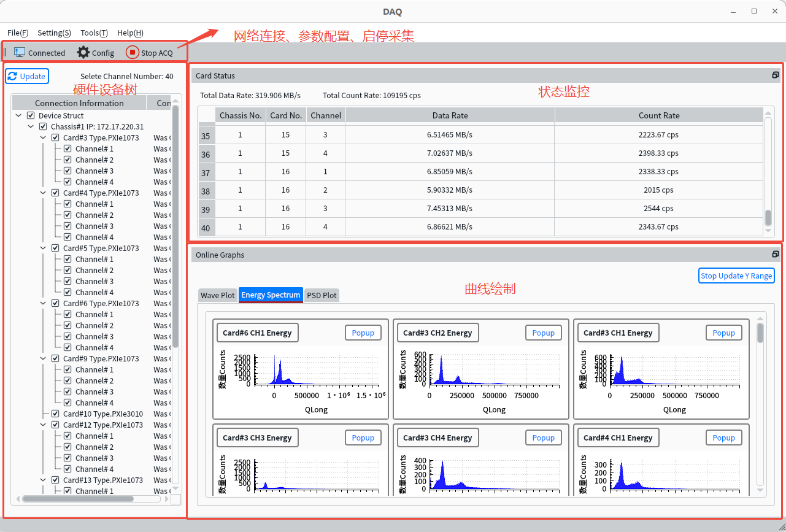Click the Chassis No. column header
The image size is (786, 532).
(241, 115)
